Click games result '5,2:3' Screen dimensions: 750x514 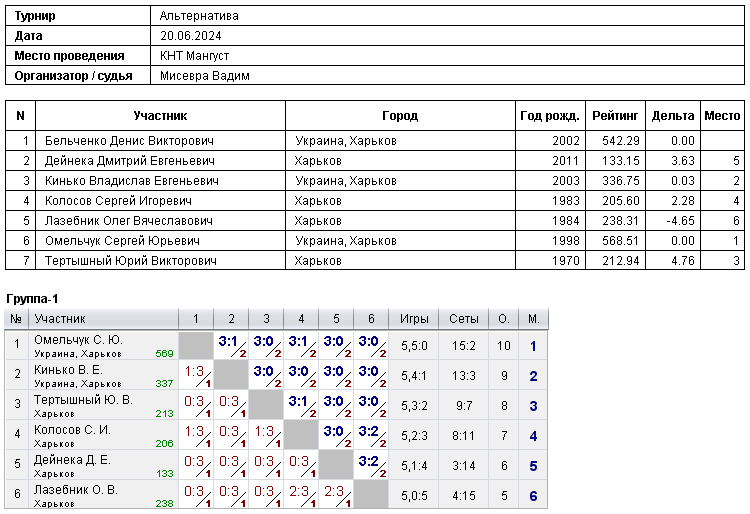pos(414,436)
